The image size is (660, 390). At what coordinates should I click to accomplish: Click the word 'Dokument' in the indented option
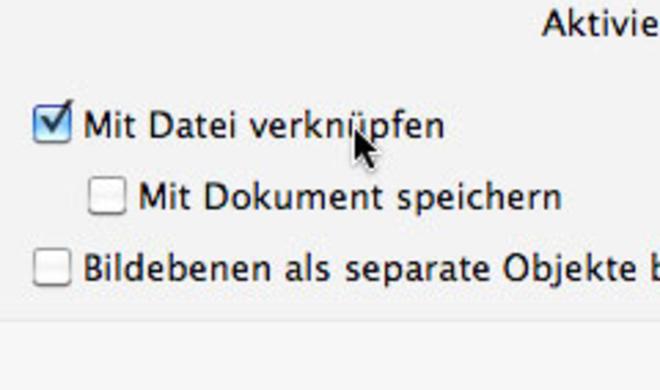(293, 197)
